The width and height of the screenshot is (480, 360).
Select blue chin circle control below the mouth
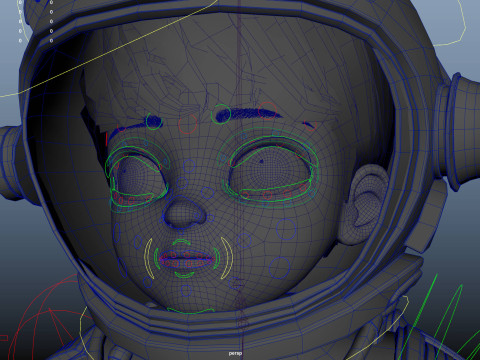click(x=186, y=291)
